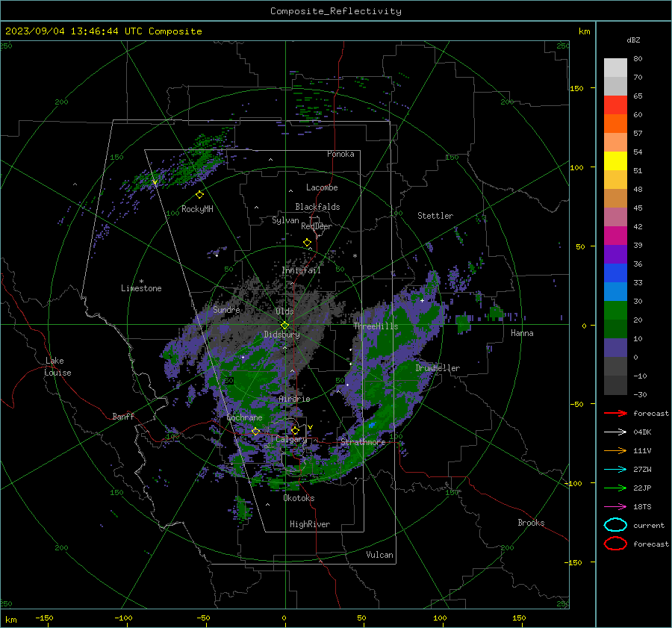
Task: Click the Composite_Reflectivity title
Action: 336,11
